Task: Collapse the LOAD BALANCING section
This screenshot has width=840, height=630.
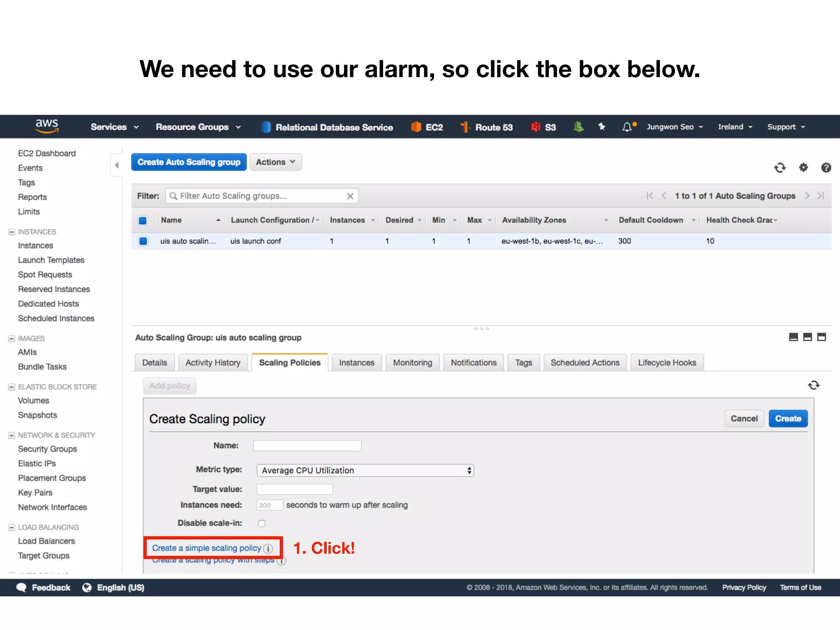Action: (x=11, y=527)
